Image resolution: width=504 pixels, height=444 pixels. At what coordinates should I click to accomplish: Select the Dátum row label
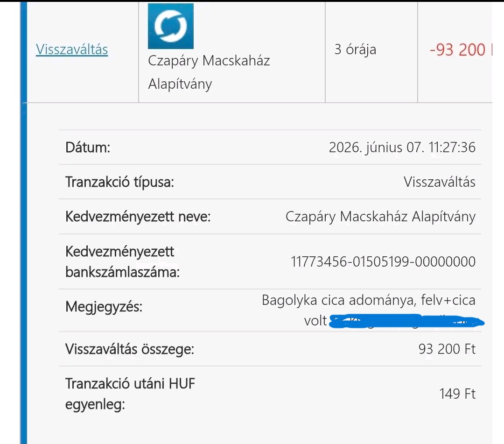[x=88, y=148]
